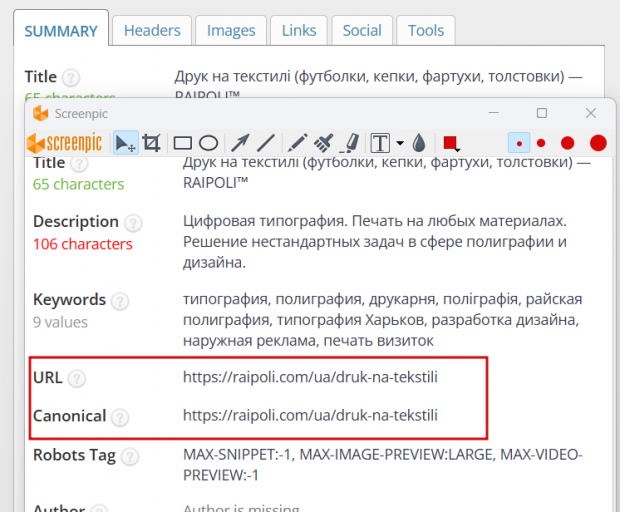
Task: Click the Keywords list text
Action: [x=383, y=320]
